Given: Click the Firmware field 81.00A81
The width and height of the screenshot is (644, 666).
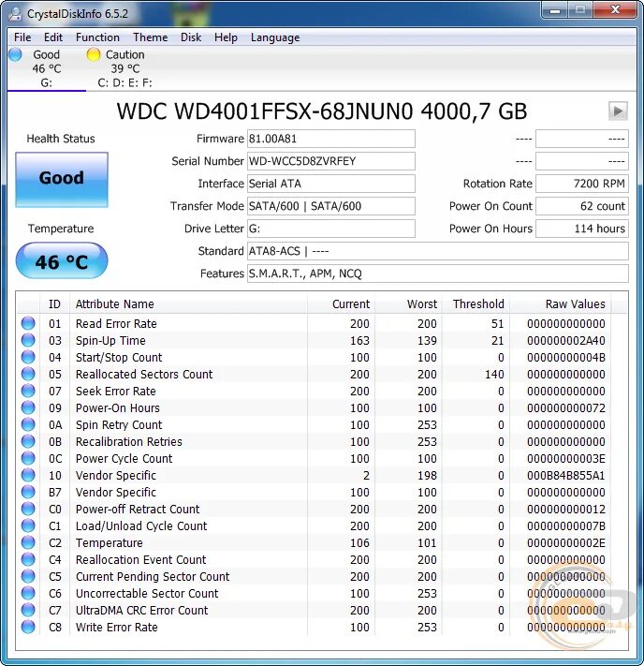Looking at the screenshot, I should click(x=331, y=139).
